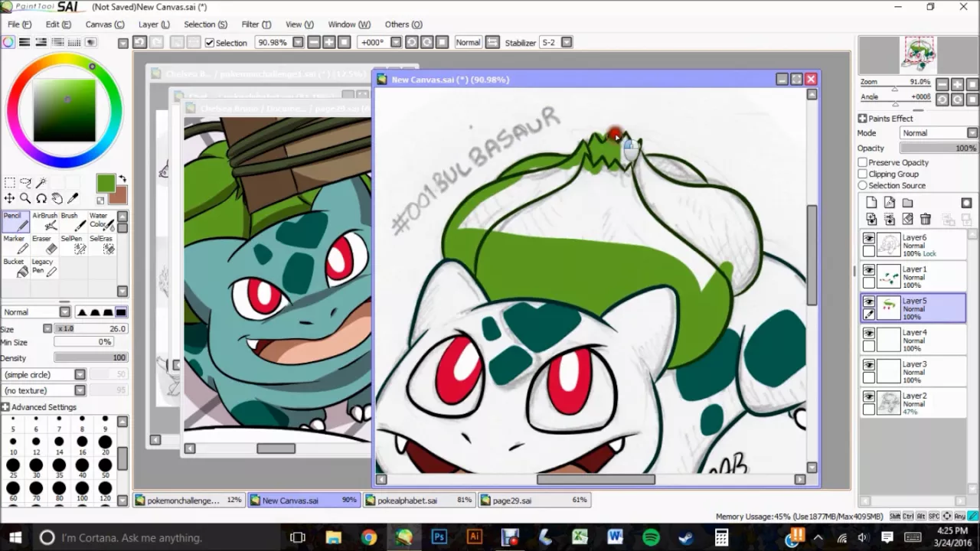The image size is (980, 551).
Task: Click the undo button in the toolbar
Action: click(x=139, y=43)
